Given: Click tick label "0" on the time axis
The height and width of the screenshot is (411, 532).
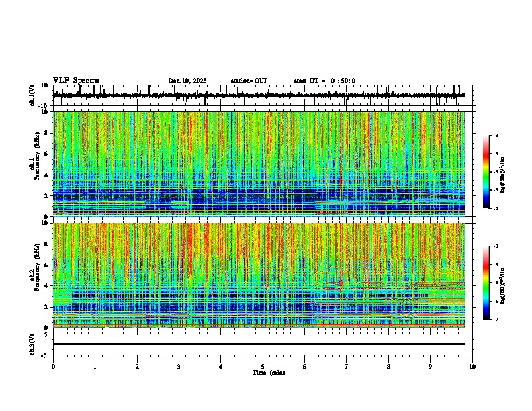Looking at the screenshot, I should click(53, 367).
